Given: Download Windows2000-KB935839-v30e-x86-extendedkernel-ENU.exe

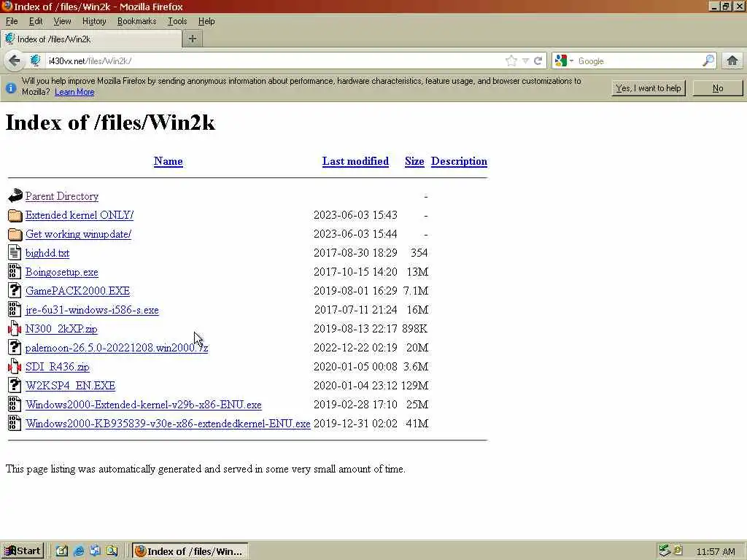Looking at the screenshot, I should 168,424.
